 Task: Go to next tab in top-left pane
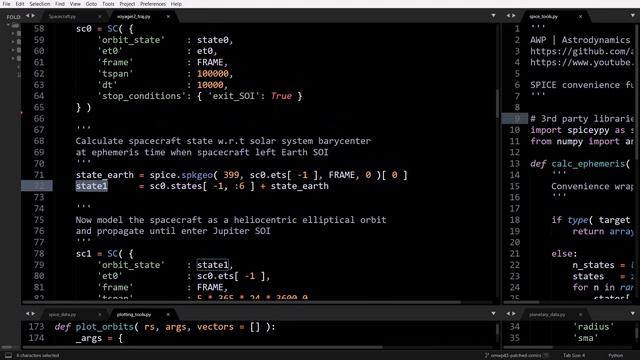point(33,16)
